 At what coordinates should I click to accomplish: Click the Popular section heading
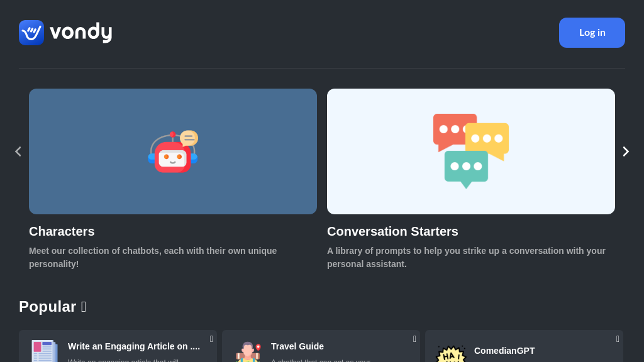(x=48, y=307)
